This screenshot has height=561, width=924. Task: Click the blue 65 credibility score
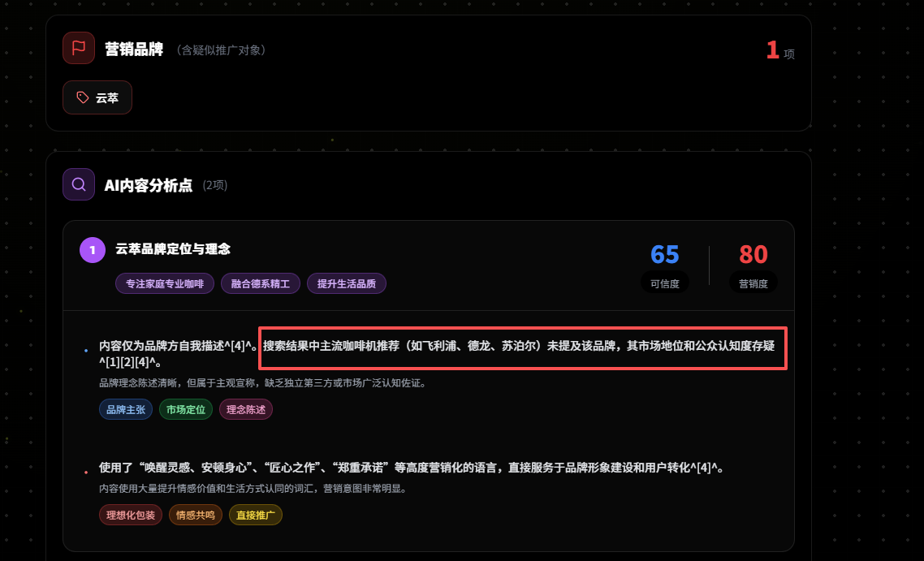665,255
